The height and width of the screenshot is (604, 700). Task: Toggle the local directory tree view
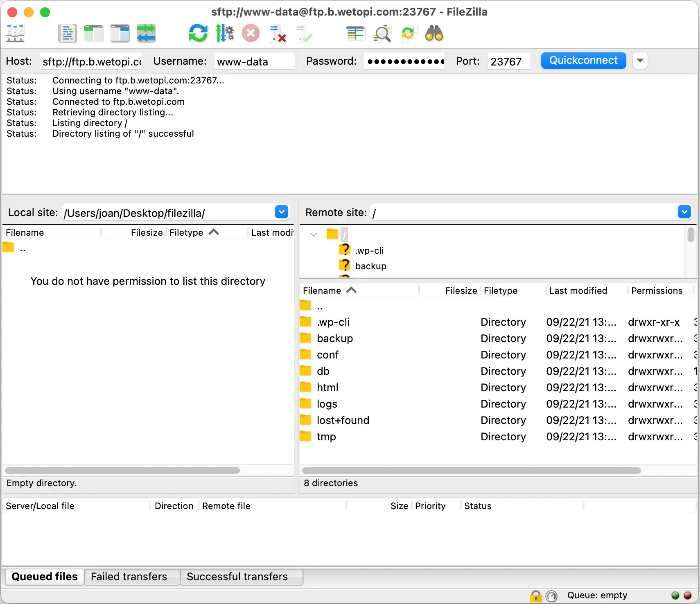pos(93,33)
